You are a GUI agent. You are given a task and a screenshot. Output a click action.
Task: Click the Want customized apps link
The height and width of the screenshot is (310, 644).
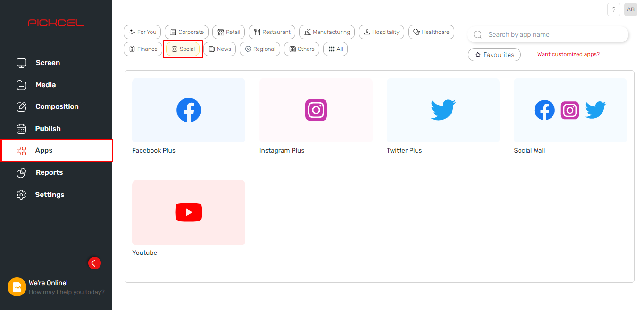pos(569,54)
